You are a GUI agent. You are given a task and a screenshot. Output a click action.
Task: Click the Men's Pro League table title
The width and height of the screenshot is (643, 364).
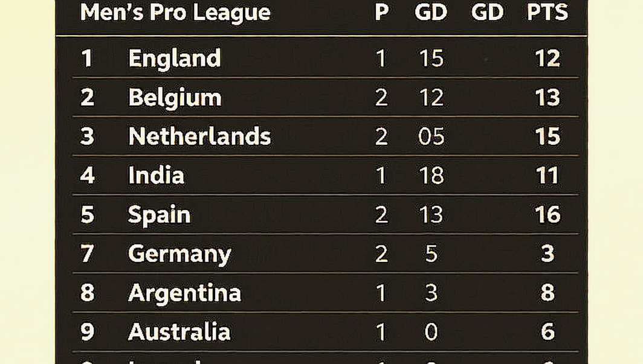click(175, 13)
